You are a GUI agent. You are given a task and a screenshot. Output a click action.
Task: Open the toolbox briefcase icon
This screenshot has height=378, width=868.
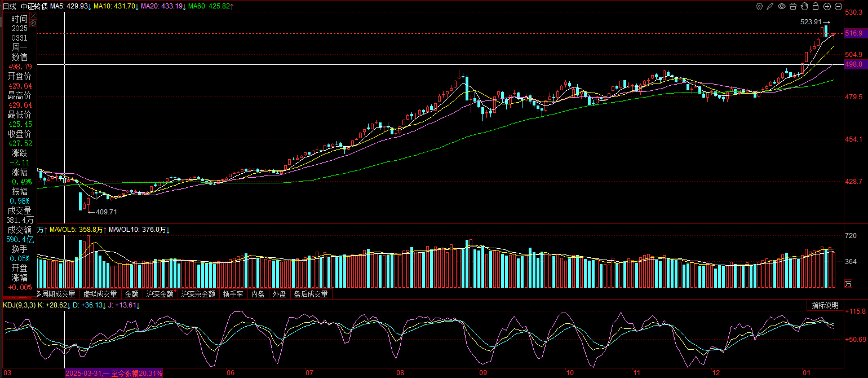(x=793, y=6)
